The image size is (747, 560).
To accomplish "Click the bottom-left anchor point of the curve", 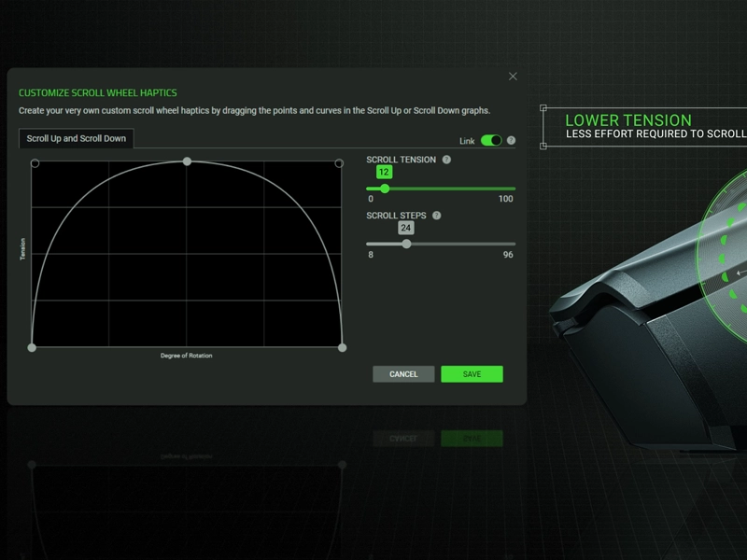I will (x=32, y=348).
